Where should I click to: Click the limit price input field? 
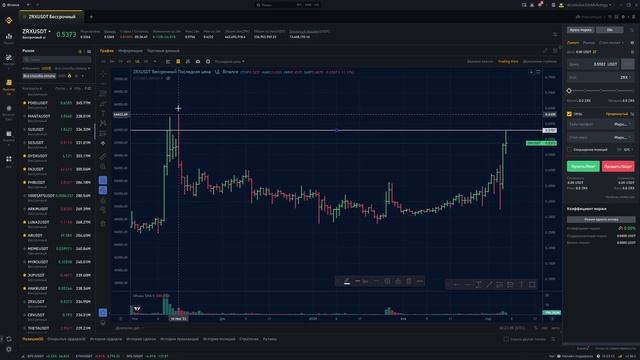(x=593, y=64)
